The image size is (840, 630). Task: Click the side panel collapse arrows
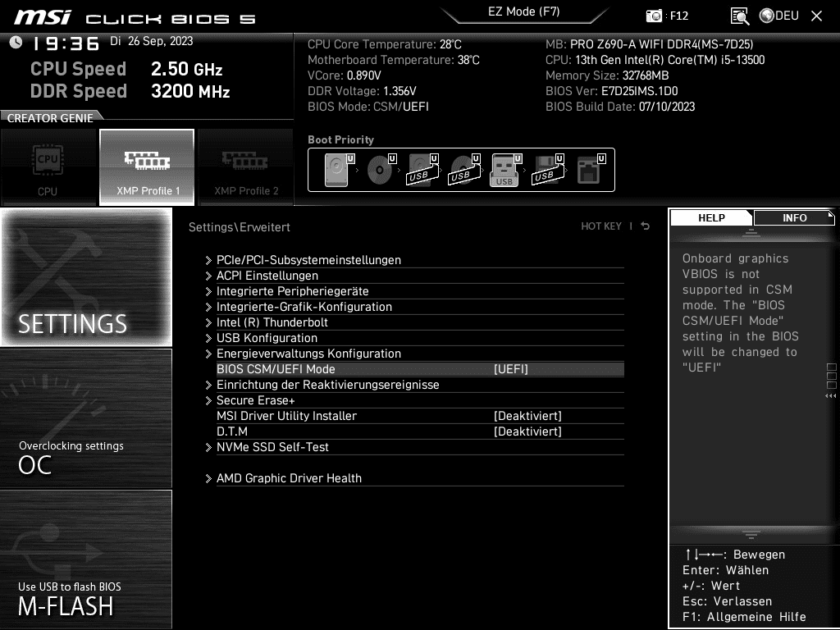[830, 396]
